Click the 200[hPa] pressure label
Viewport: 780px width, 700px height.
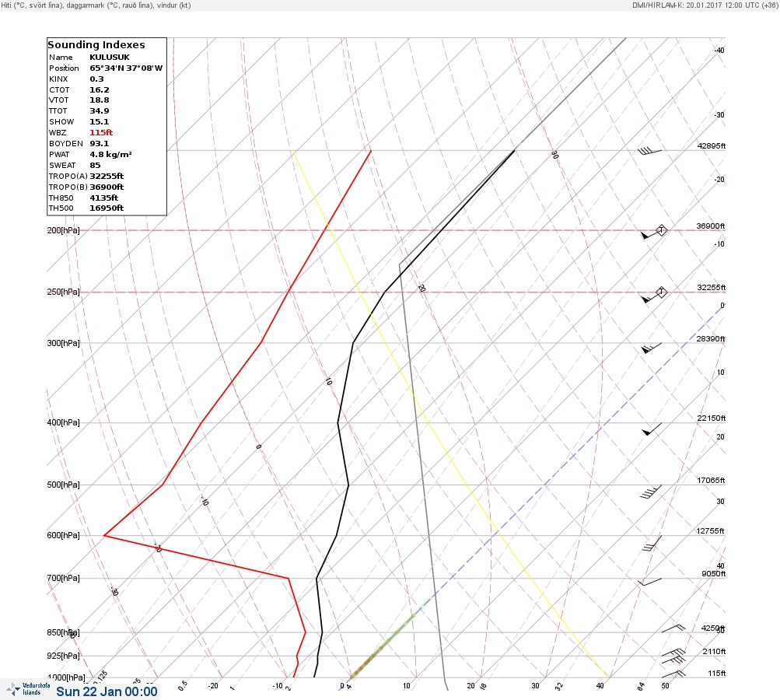(x=63, y=230)
